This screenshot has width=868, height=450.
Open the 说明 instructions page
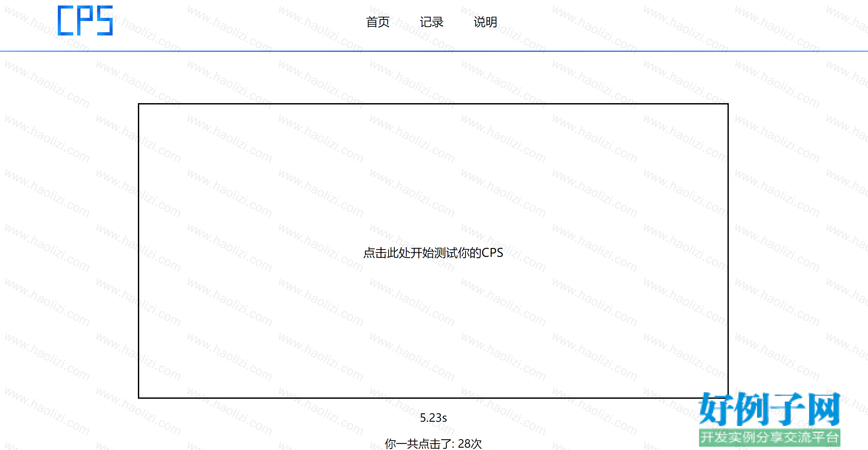(x=485, y=22)
